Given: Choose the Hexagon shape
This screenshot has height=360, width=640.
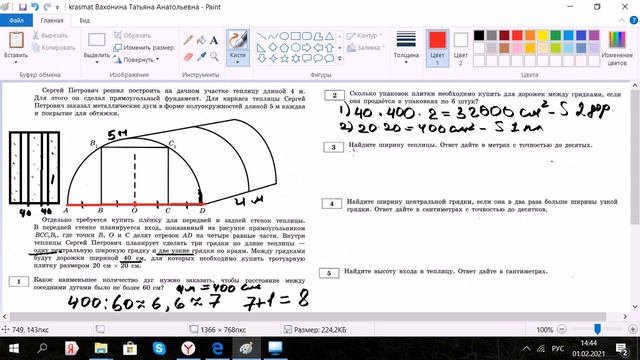Looking at the screenshot, I should [296, 47].
